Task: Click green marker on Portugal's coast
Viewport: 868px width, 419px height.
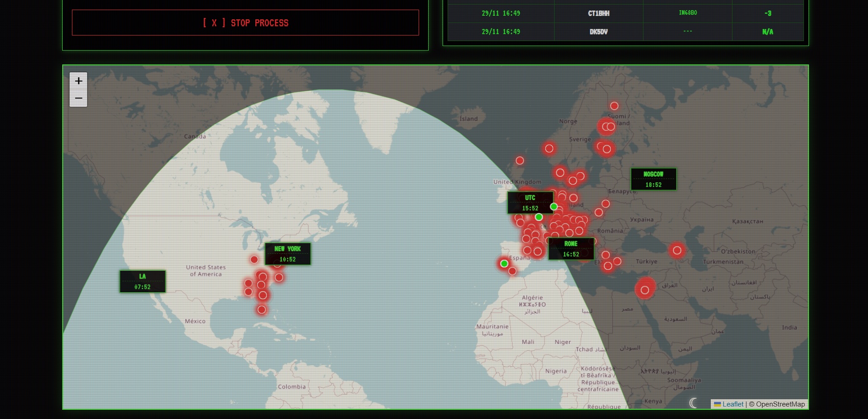Action: pos(504,263)
